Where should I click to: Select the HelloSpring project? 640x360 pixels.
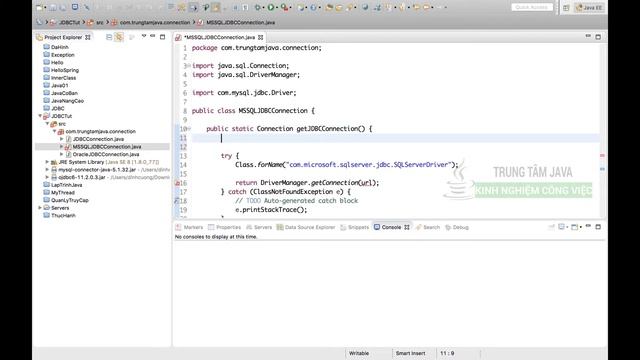(x=64, y=70)
